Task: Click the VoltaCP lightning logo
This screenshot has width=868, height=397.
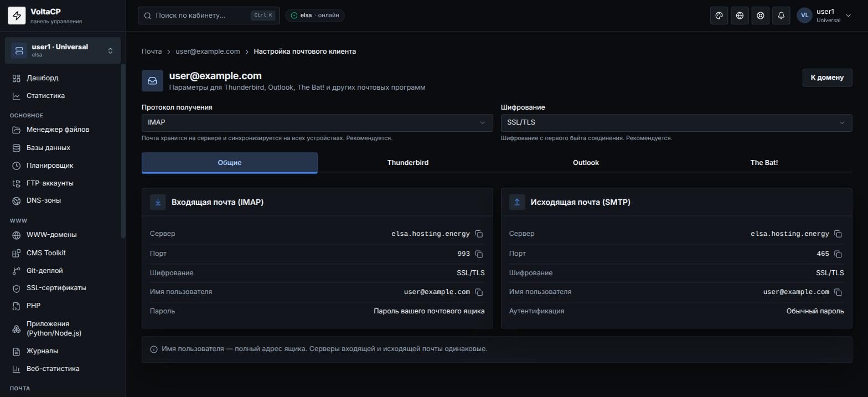Action: pos(17,16)
